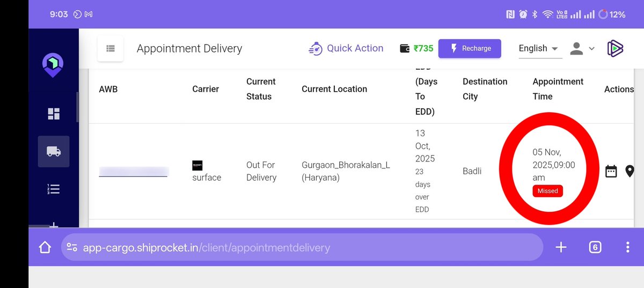This screenshot has width=644, height=288.
Task: Click the Actions column header
Action: [x=619, y=89]
